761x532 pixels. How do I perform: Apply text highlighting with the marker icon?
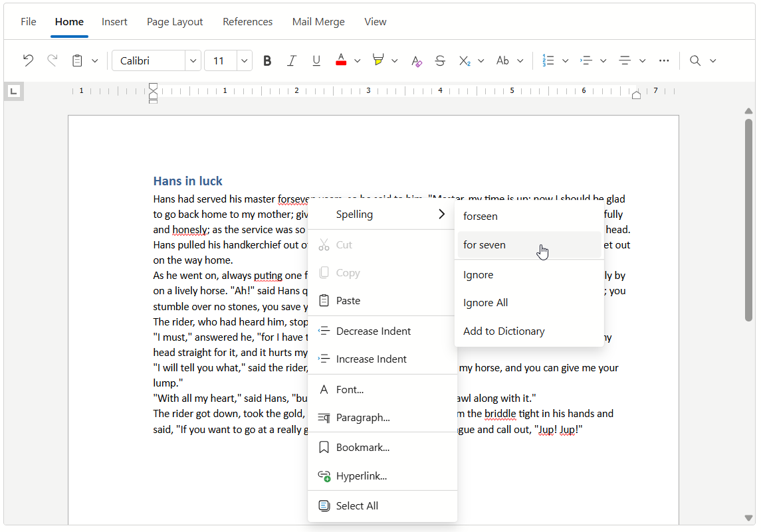pos(379,60)
